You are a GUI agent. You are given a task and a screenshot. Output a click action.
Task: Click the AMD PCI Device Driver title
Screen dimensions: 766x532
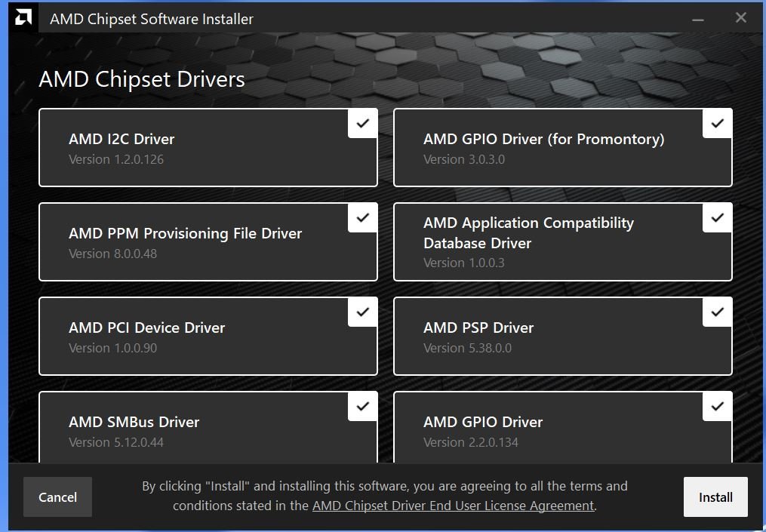tap(147, 328)
